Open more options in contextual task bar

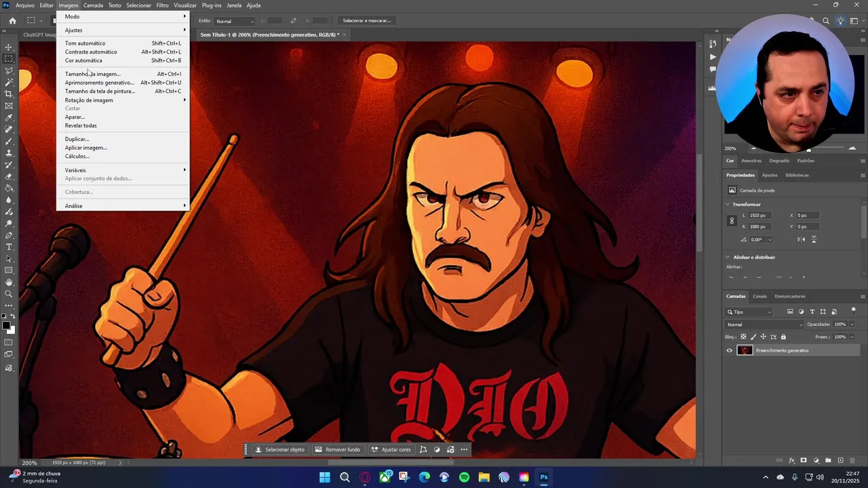[464, 449]
